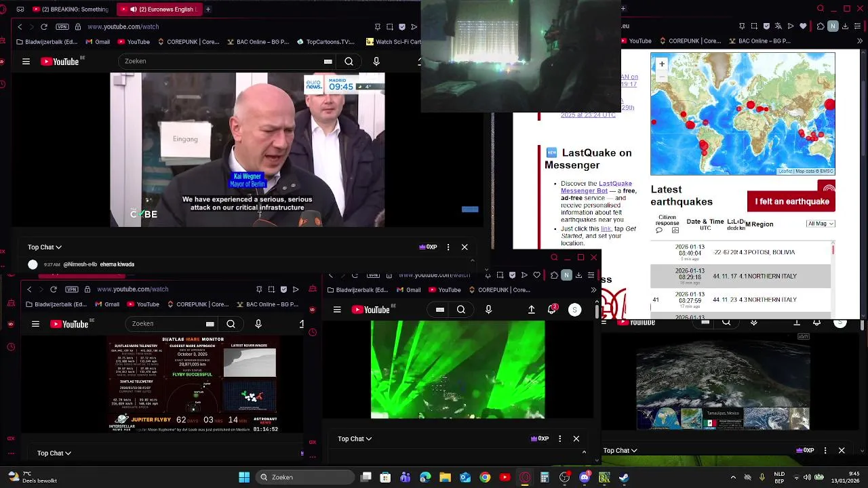The image size is (868, 488).
Task: Zoom in on the earthquake map
Action: [x=662, y=64]
